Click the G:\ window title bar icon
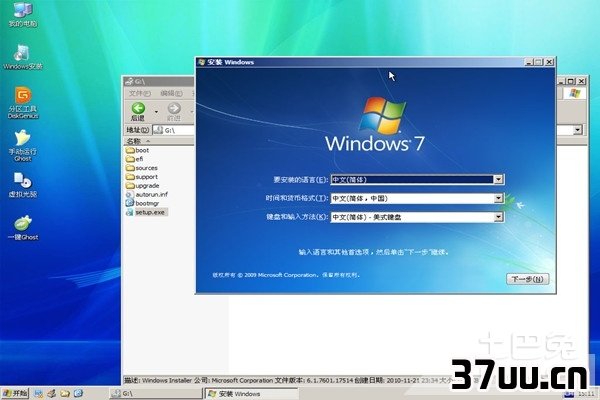The image size is (600, 400). coord(129,81)
